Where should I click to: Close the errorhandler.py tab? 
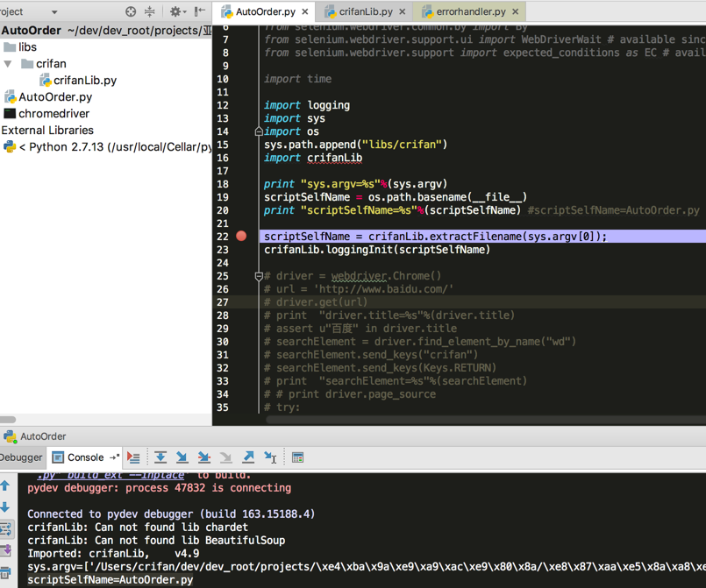click(x=515, y=11)
